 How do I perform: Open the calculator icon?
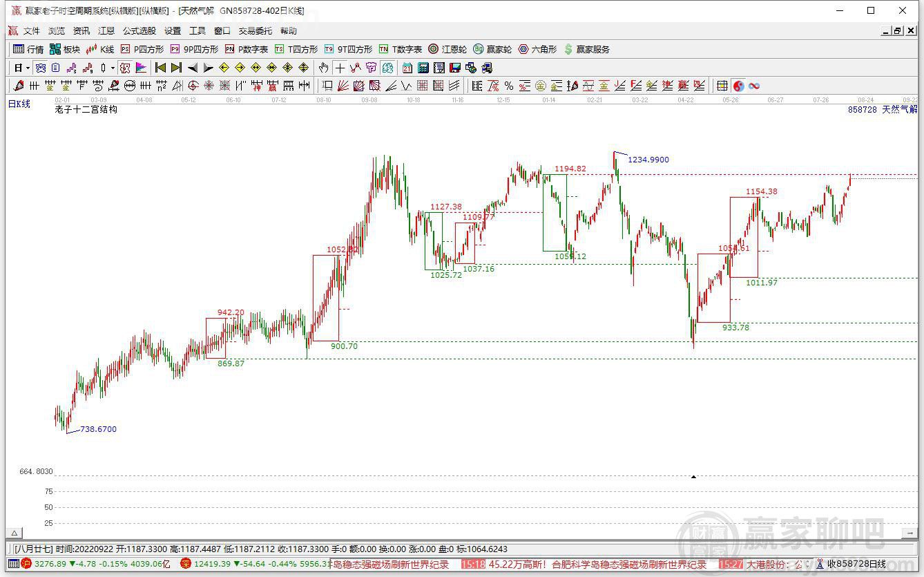click(x=423, y=68)
